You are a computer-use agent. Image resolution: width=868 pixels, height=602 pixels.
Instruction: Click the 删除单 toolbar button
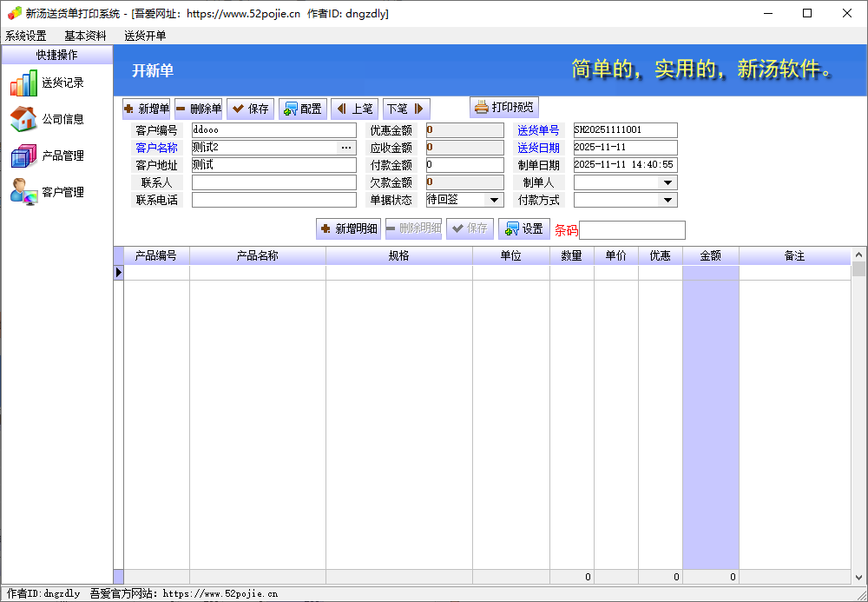(198, 109)
